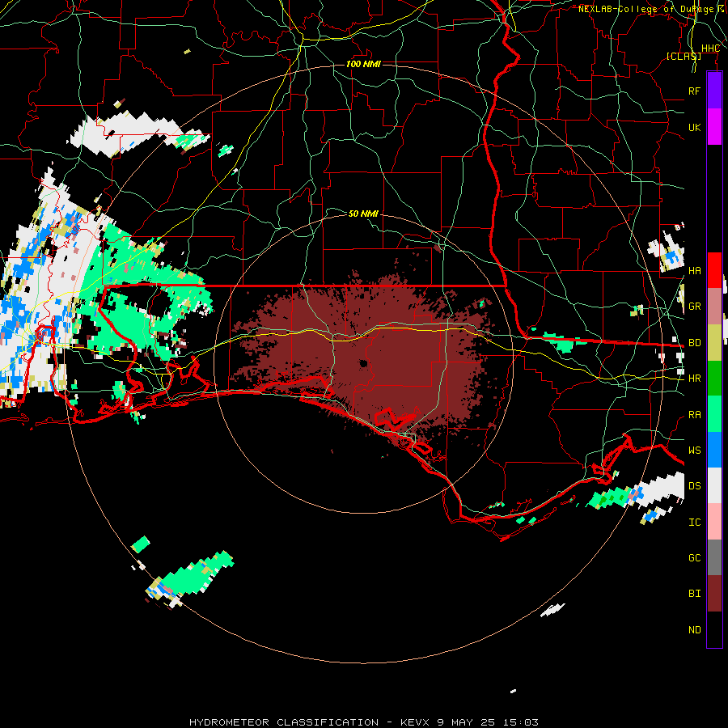
Task: Click the purple RF legend swatch
Action: 714,91
